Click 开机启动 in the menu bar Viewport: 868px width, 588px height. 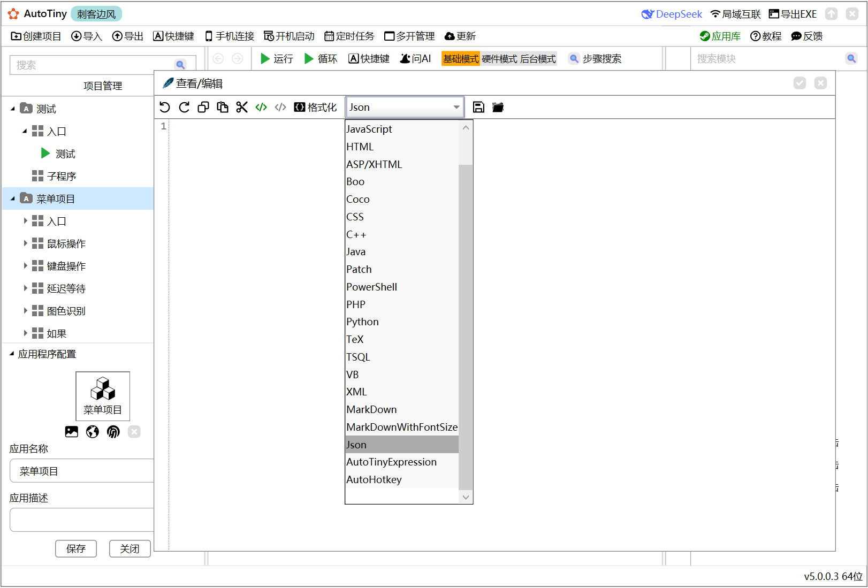290,36
